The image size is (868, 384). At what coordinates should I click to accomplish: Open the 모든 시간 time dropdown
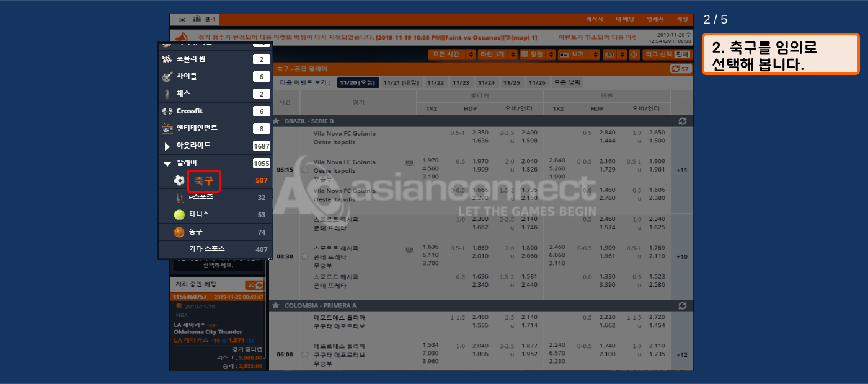pos(452,55)
